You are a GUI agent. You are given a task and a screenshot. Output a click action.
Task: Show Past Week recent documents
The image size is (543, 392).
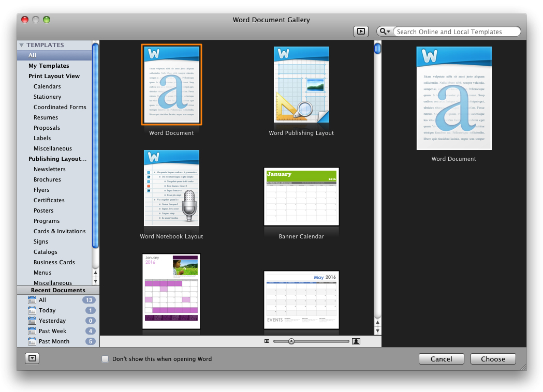tap(58, 331)
